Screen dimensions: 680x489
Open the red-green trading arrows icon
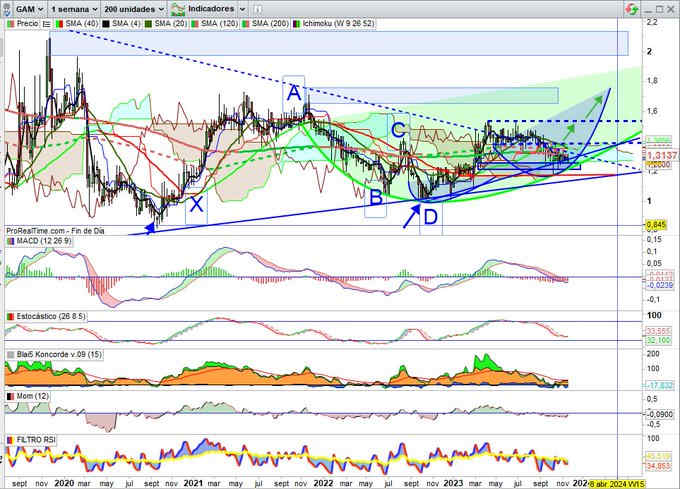[x=632, y=9]
